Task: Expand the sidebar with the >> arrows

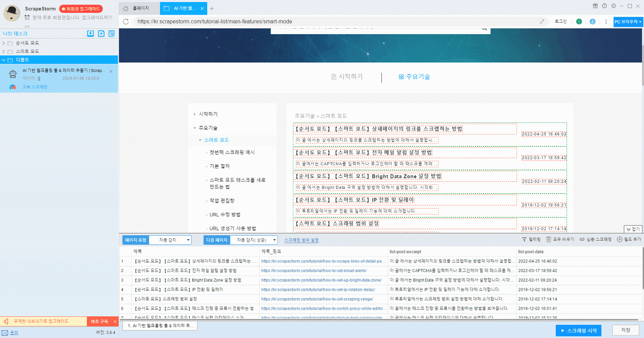Action: pos(27,26)
